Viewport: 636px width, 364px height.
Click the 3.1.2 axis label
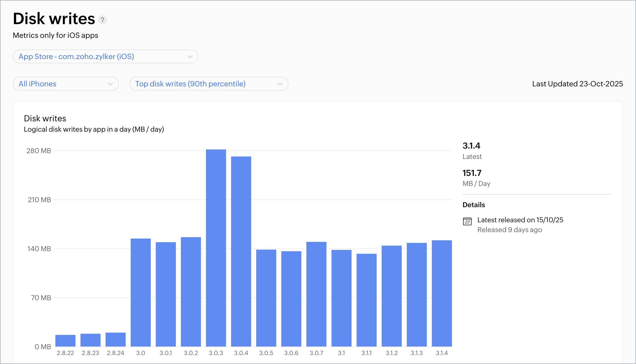(391, 353)
